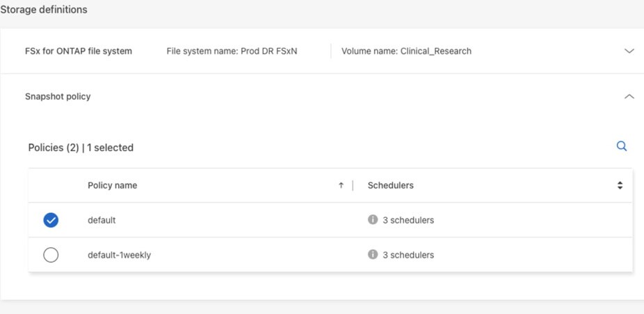The width and height of the screenshot is (644, 314).
Task: Sort by Policy name using arrow icon
Action: pyautogui.click(x=341, y=185)
